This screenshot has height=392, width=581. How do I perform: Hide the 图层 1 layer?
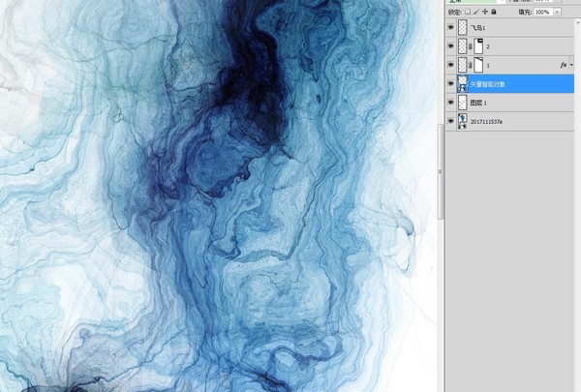click(x=451, y=103)
